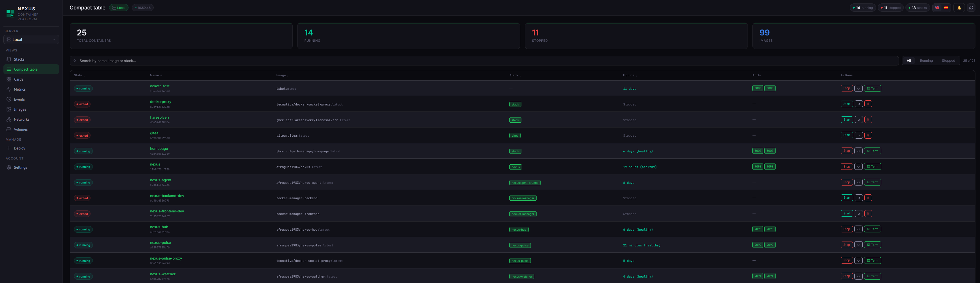This screenshot has width=980, height=283.
Task: Click the refresh icon in the top bar
Action: pyautogui.click(x=971, y=8)
